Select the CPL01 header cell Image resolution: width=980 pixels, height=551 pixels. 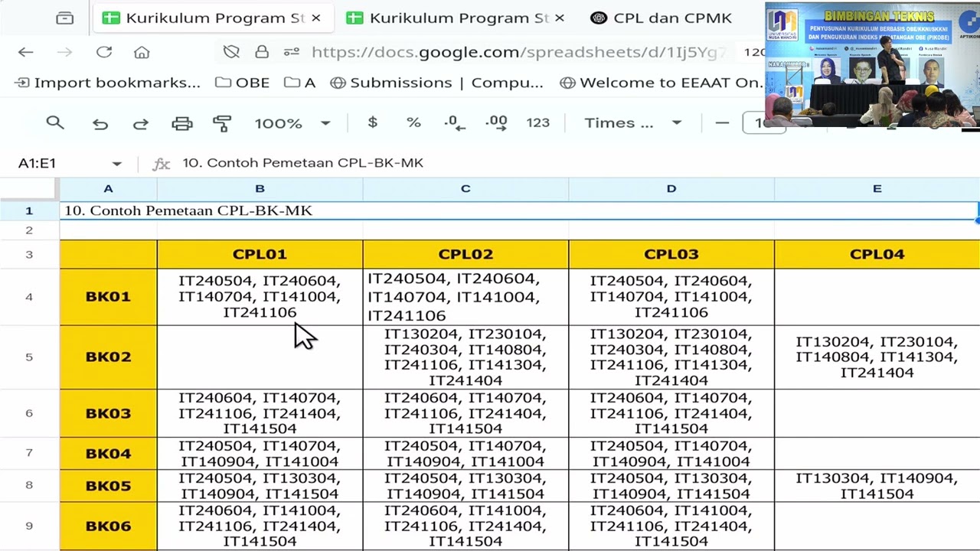pos(260,254)
